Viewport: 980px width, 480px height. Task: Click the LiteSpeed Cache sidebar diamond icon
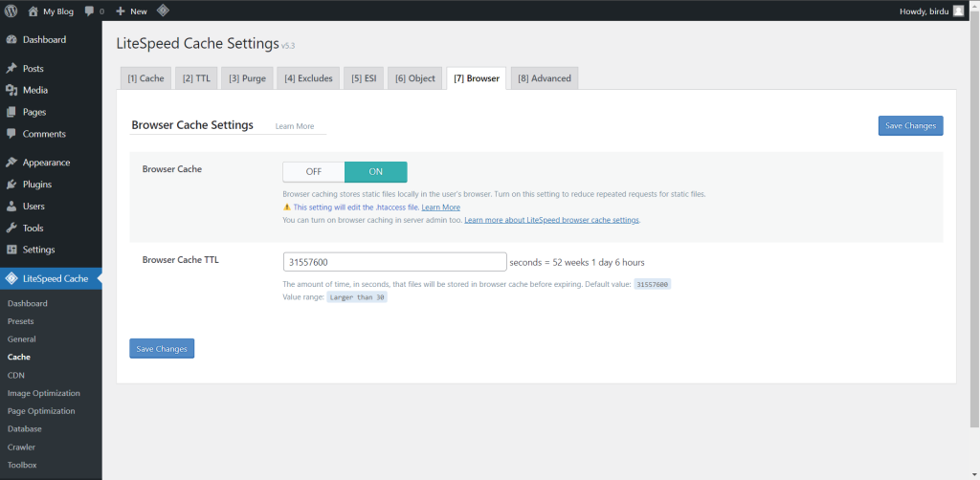point(11,278)
